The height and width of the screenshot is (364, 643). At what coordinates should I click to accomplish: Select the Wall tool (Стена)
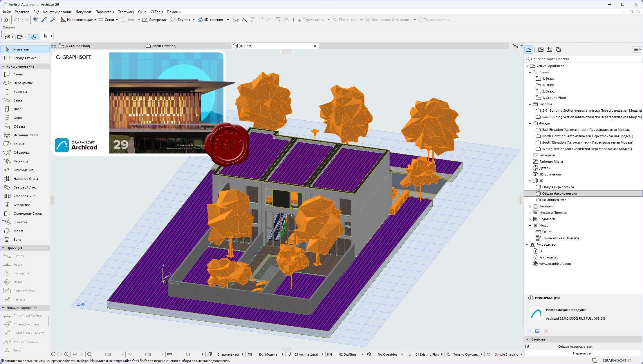click(18, 74)
